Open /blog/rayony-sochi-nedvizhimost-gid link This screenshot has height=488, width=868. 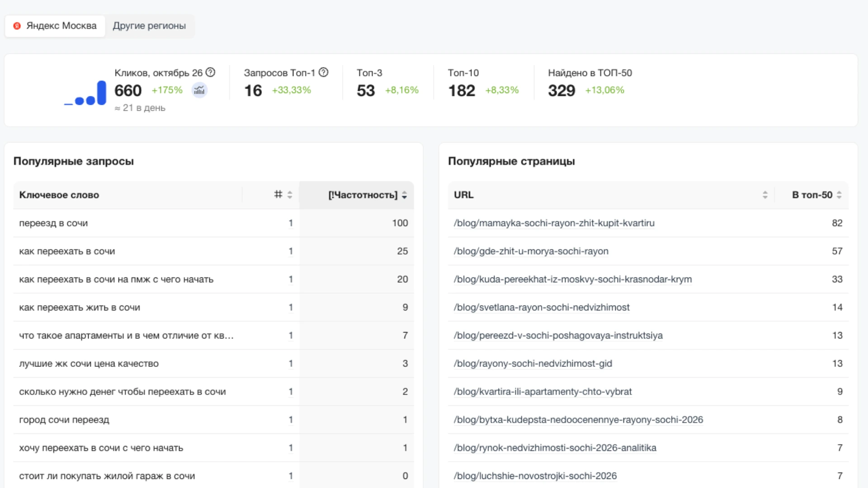[533, 363]
